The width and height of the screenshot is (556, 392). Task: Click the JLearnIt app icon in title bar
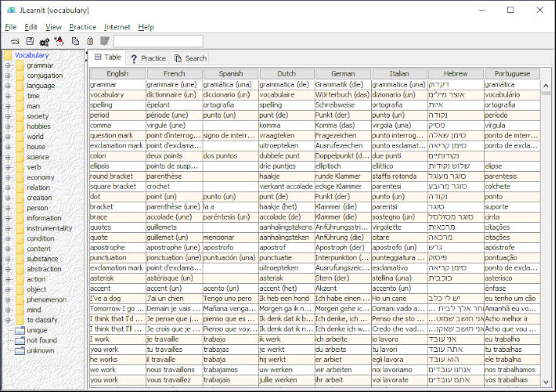coord(12,10)
